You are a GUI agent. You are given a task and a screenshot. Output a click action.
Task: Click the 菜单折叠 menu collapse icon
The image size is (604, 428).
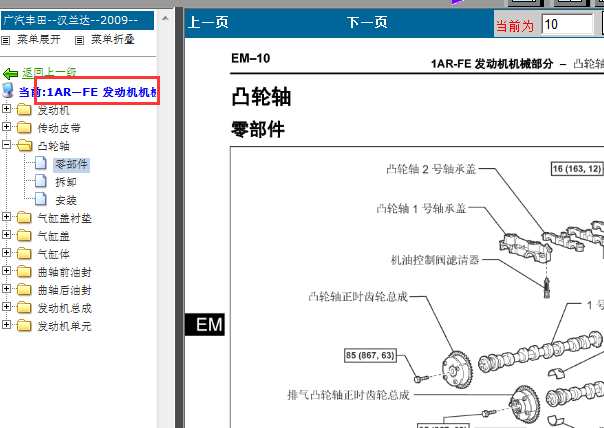click(x=79, y=40)
